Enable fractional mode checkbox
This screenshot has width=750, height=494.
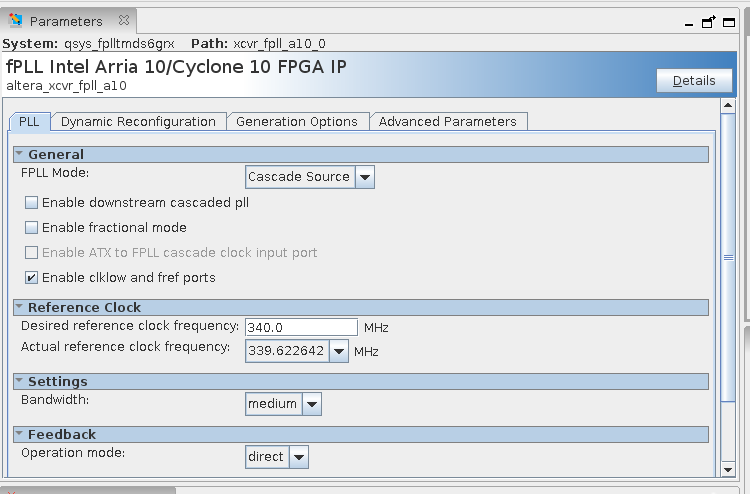(32, 227)
